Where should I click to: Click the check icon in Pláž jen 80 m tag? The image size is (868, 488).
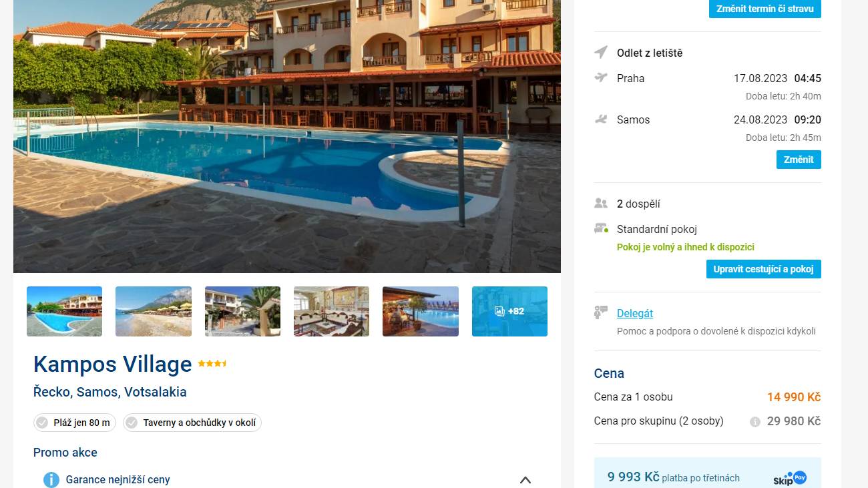pyautogui.click(x=42, y=423)
